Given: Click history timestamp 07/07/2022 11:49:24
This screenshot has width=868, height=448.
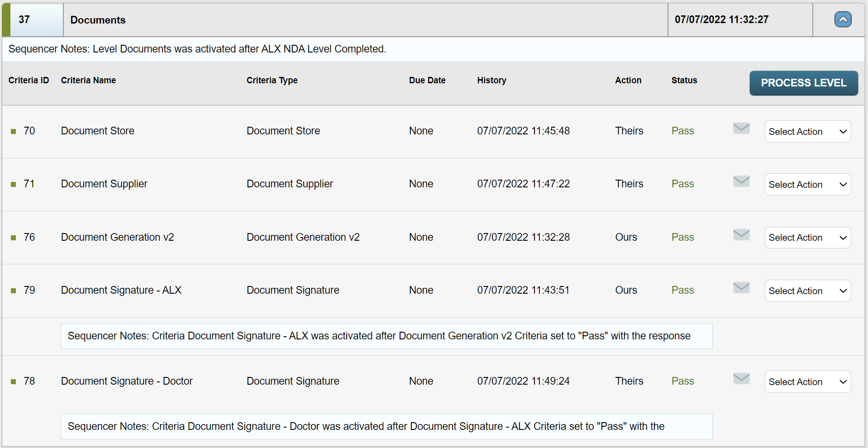Looking at the screenshot, I should point(523,381).
